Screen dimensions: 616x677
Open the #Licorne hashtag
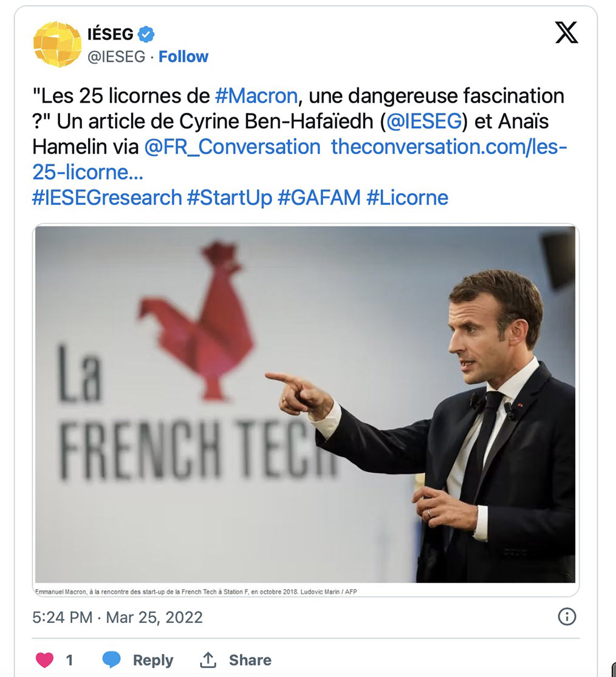407,198
